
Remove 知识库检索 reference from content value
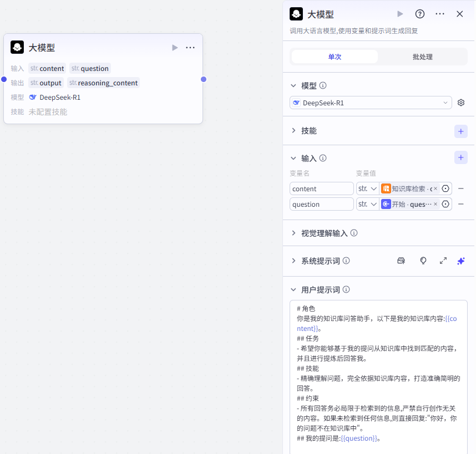[436, 188]
